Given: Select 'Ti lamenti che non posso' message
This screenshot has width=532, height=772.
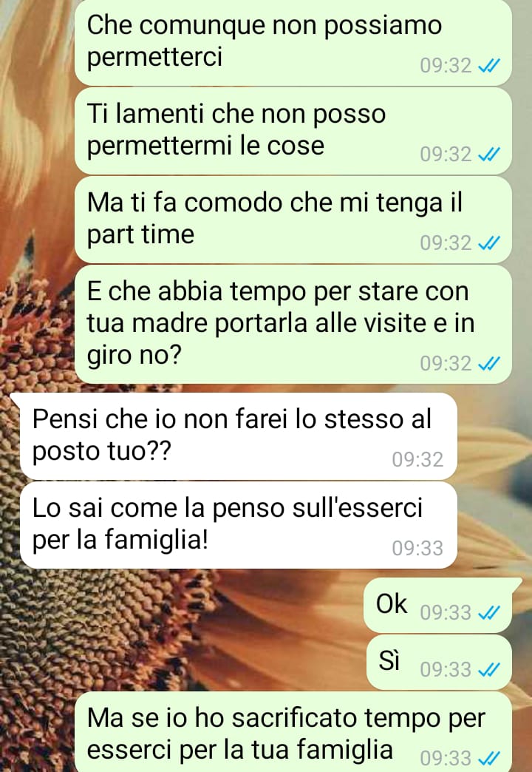Looking at the screenshot, I should 293,131.
